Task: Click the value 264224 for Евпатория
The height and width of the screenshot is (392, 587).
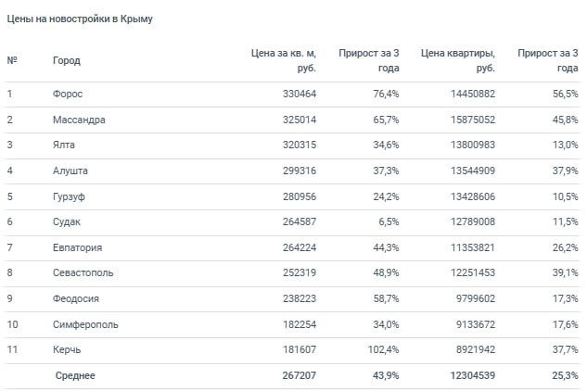Action: coord(300,247)
